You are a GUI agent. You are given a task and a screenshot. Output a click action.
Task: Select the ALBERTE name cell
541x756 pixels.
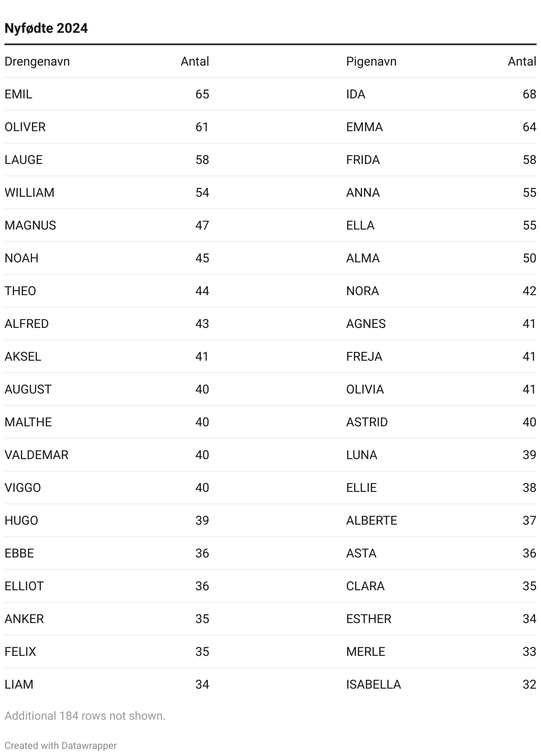(372, 520)
